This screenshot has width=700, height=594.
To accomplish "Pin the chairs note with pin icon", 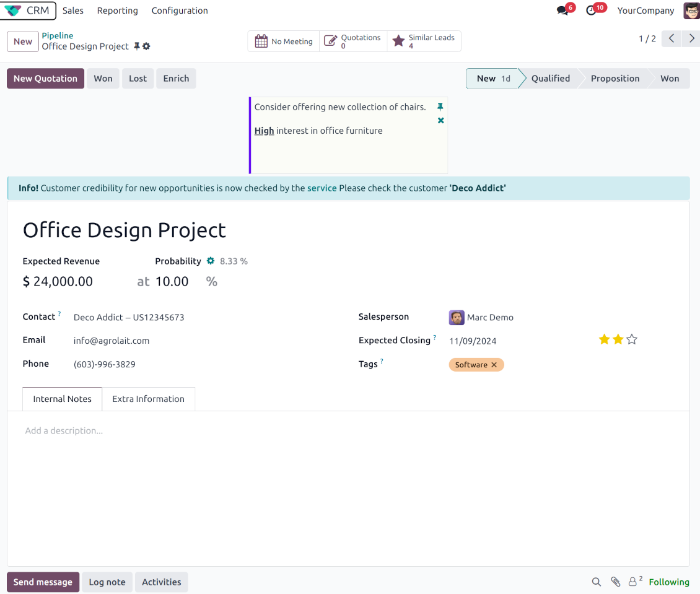I will pyautogui.click(x=440, y=107).
